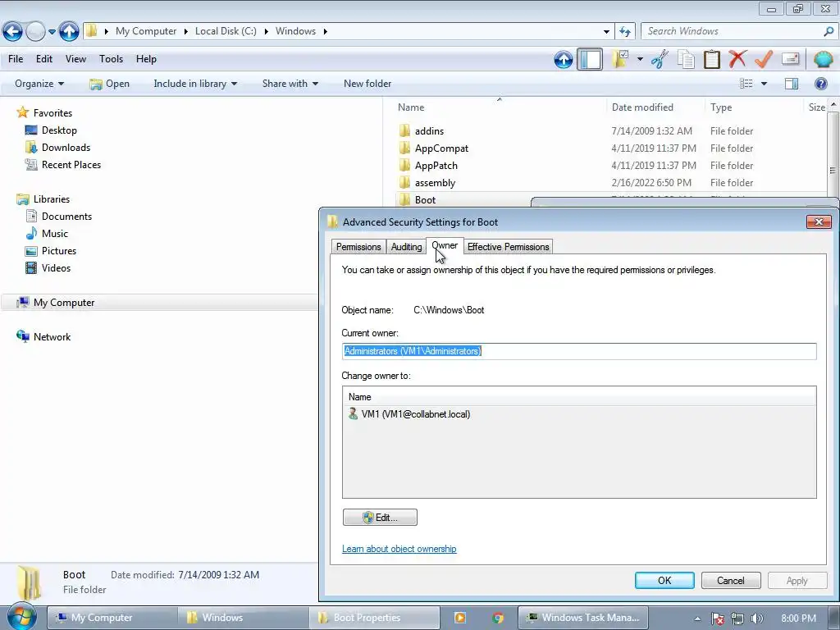Click the teal shell icon in toolbar
This screenshot has height=630, width=840.
point(823,59)
